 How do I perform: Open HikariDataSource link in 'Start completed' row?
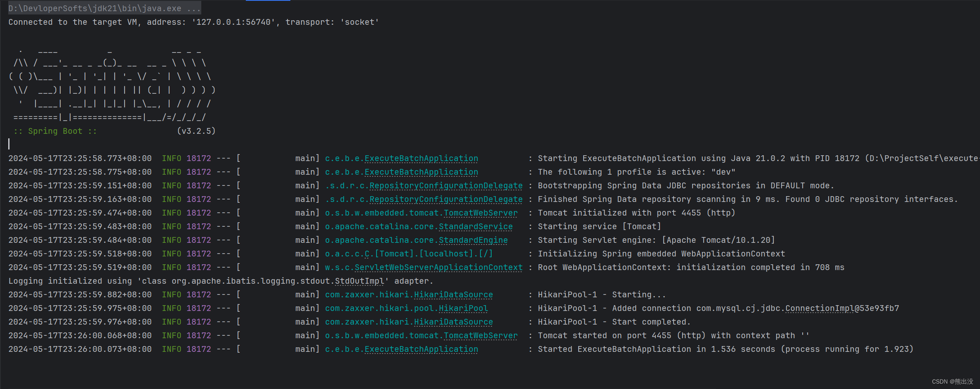tap(453, 322)
